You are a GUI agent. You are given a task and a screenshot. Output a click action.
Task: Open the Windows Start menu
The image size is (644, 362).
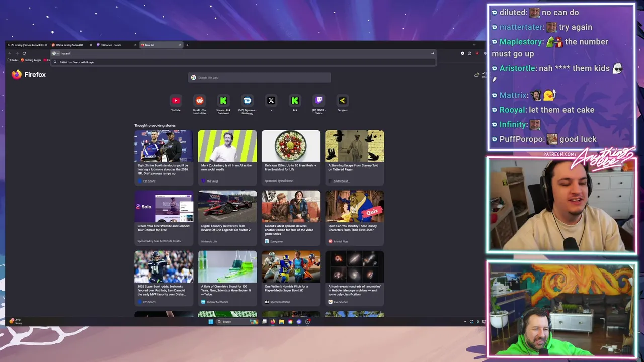211,322
